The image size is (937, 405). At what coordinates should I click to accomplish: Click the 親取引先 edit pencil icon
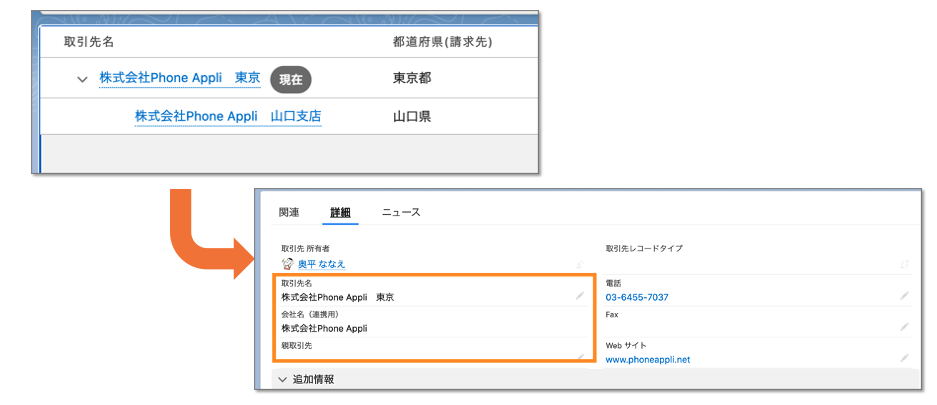click(580, 356)
